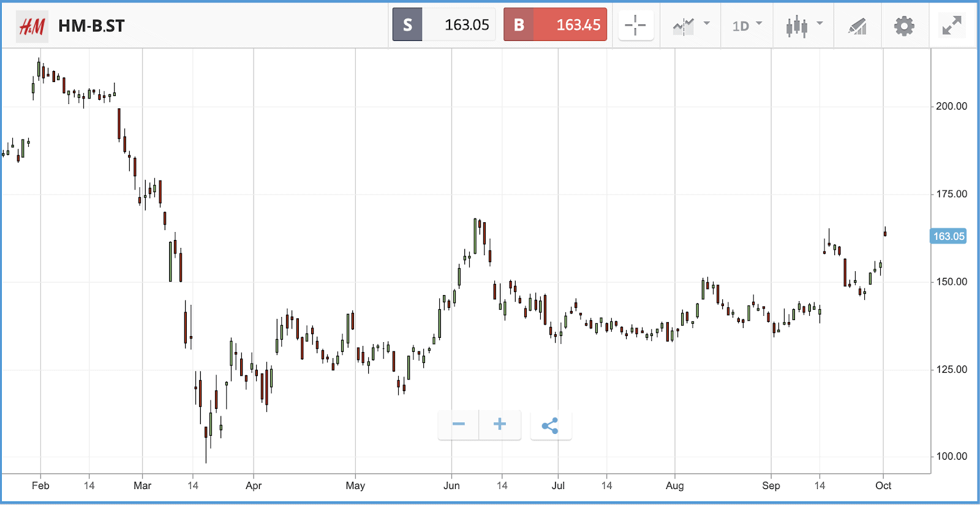Click the Sell button at 163.05
This screenshot has width=980, height=505.
point(443,24)
